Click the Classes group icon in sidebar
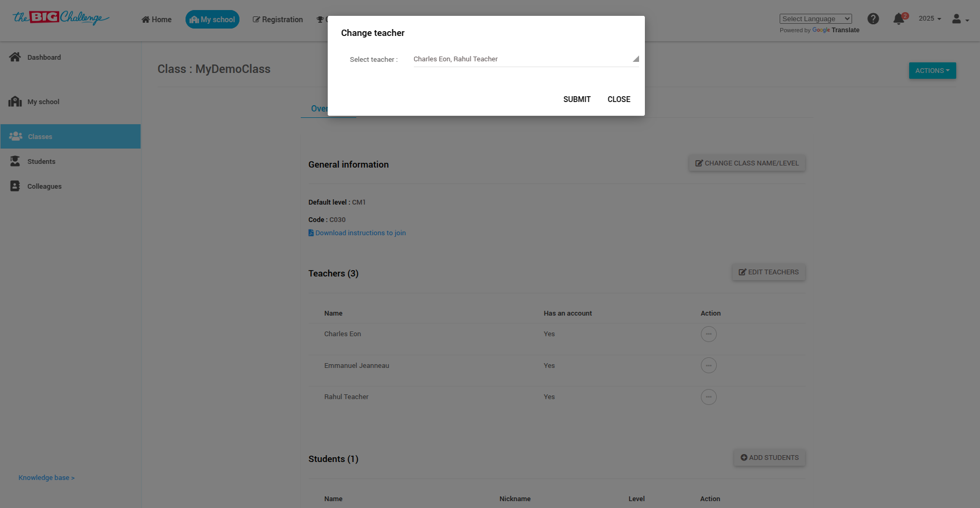Viewport: 980px width, 508px height. (x=16, y=136)
